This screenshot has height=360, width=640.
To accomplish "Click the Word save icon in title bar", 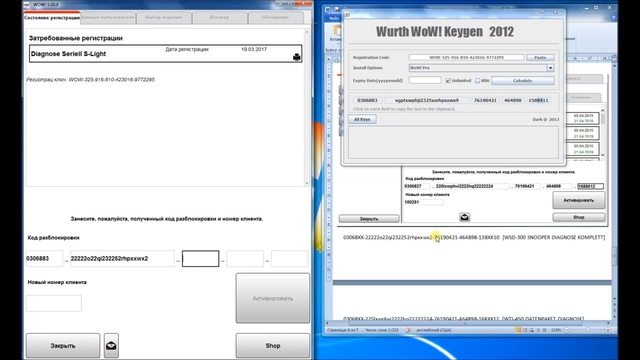I will tap(337, 9).
